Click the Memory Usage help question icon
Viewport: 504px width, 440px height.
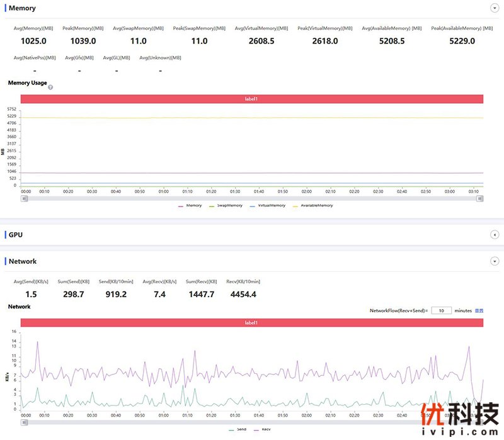tap(50, 87)
